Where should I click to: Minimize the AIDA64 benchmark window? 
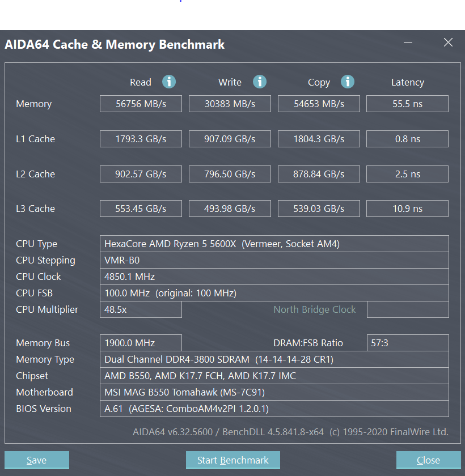pos(408,42)
